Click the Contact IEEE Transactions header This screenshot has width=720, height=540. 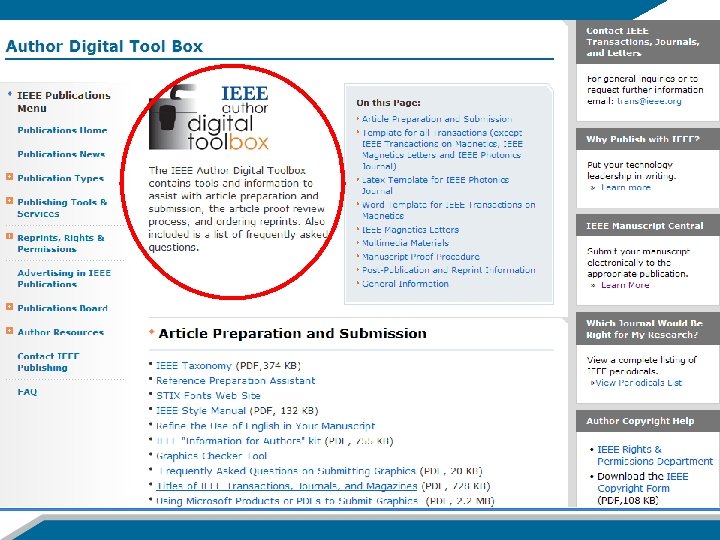click(648, 42)
